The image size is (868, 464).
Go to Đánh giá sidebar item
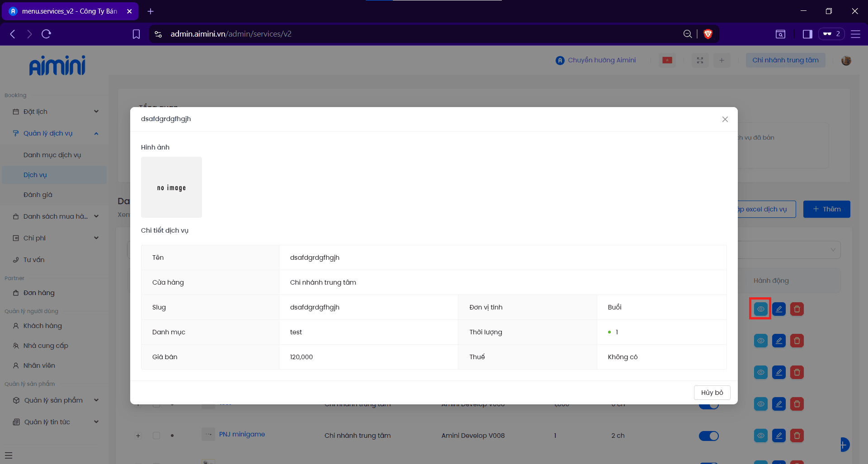coord(38,195)
